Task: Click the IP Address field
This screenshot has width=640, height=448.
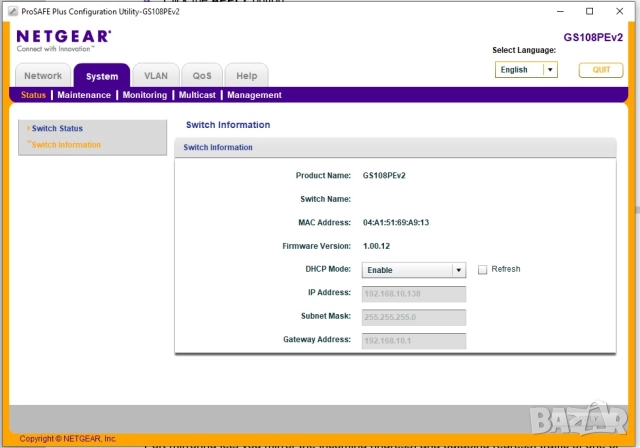Action: (x=414, y=293)
